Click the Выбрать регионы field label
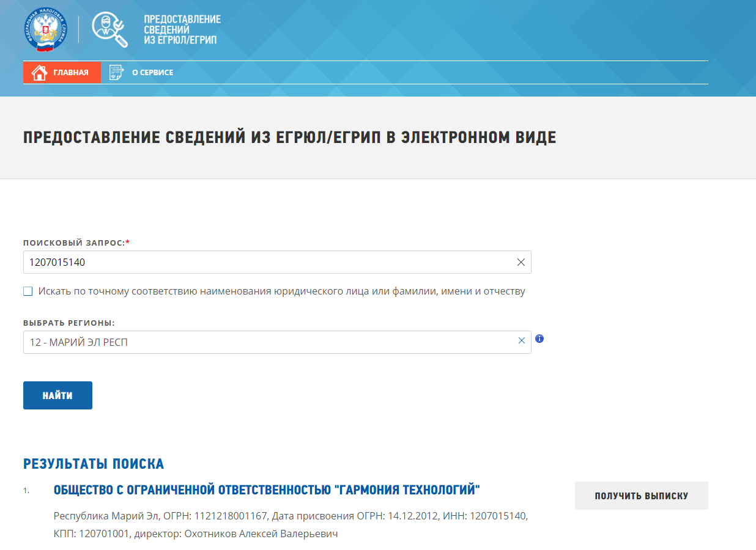Viewport: 756px width, 550px height. click(x=69, y=323)
